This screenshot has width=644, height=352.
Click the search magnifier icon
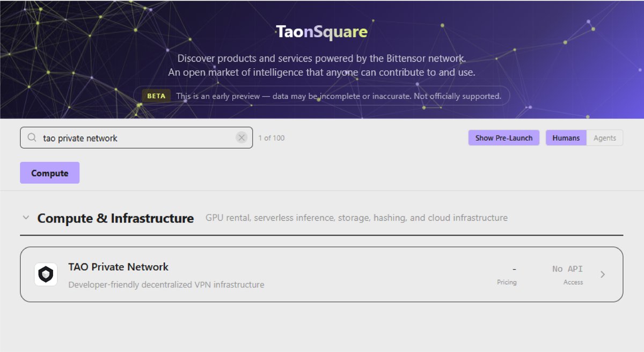[32, 138]
